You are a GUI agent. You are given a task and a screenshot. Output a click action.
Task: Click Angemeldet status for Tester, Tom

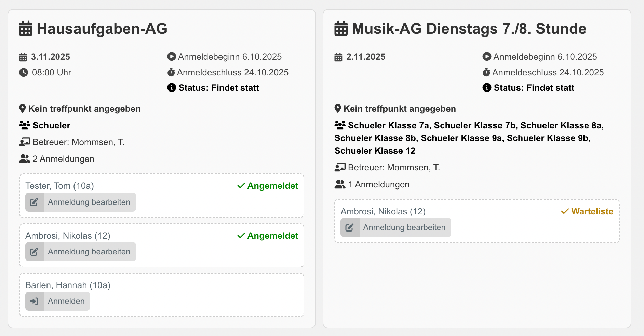click(272, 186)
